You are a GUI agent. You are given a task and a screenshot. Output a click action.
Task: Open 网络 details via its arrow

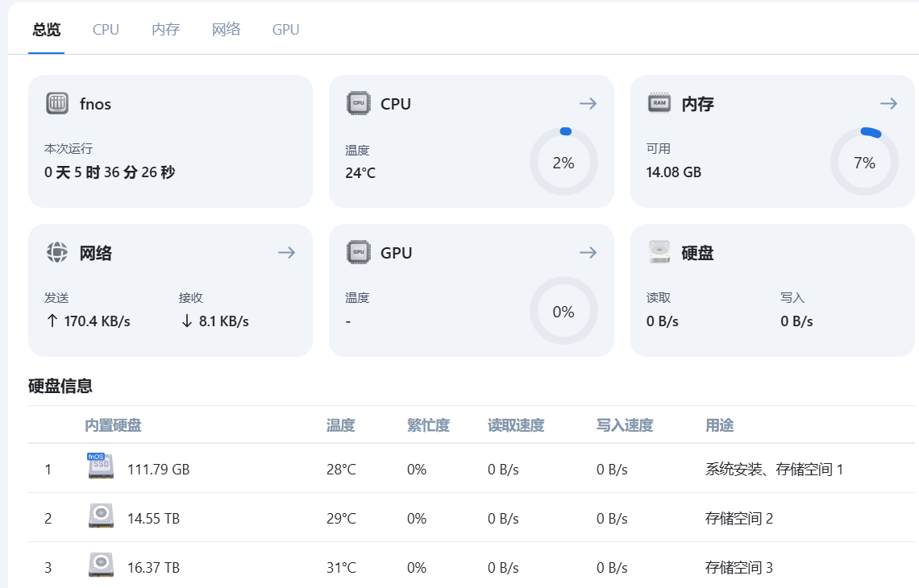(286, 252)
